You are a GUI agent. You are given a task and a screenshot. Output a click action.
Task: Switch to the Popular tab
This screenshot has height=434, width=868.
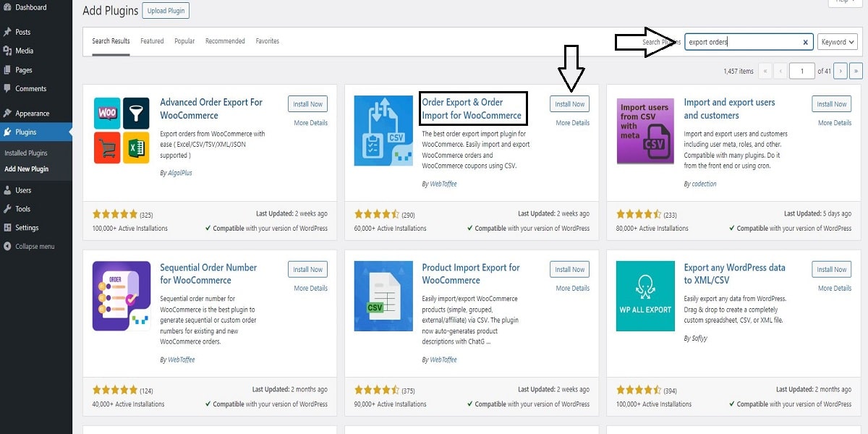(184, 41)
